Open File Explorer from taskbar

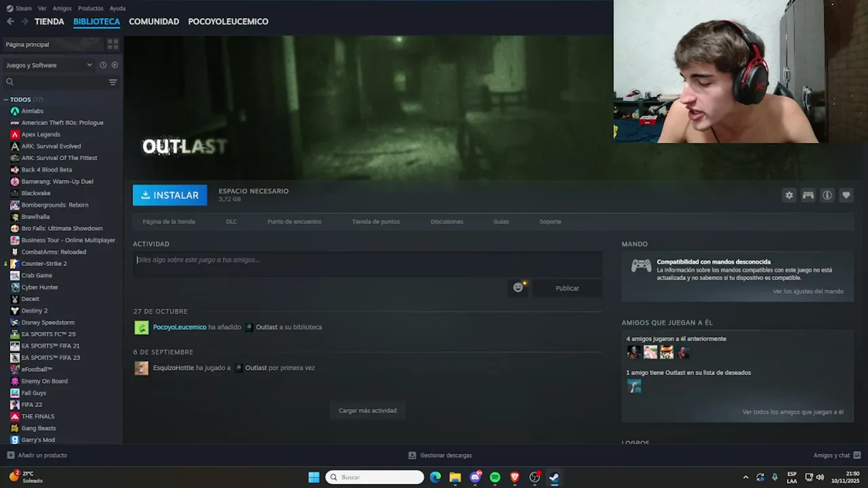tap(455, 477)
